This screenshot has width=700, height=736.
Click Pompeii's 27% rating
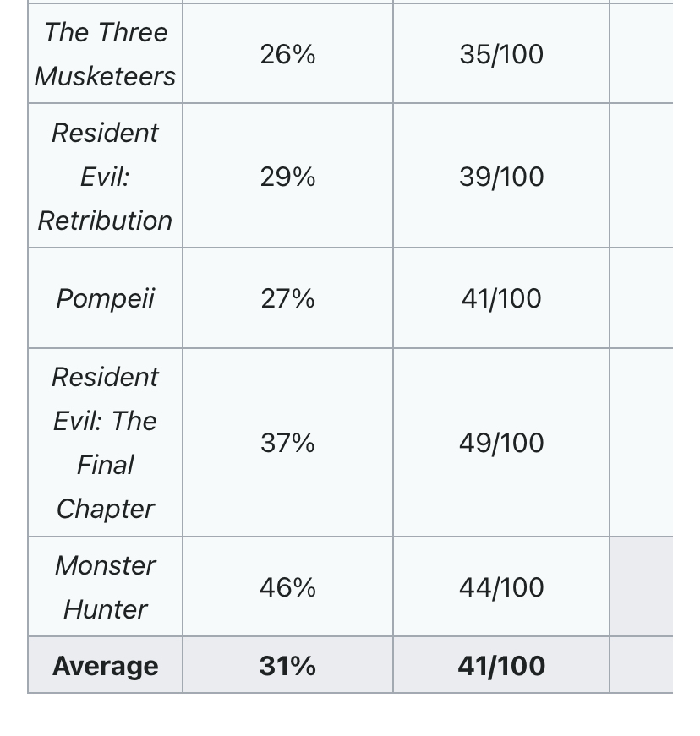click(x=287, y=298)
